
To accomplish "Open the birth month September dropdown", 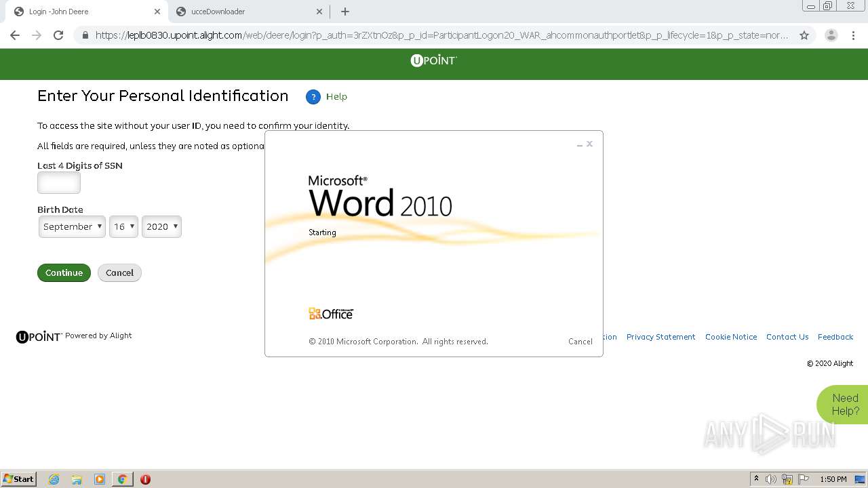I will pos(72,226).
